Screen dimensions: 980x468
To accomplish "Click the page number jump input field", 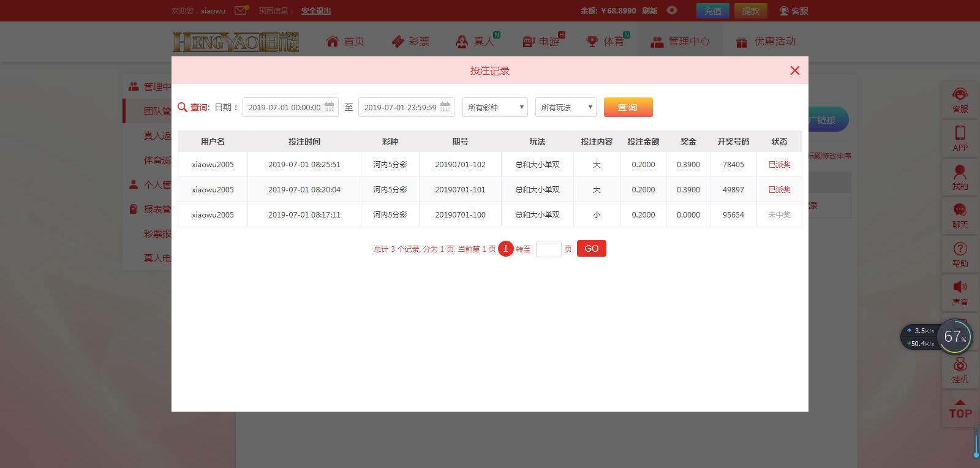I will click(x=548, y=249).
